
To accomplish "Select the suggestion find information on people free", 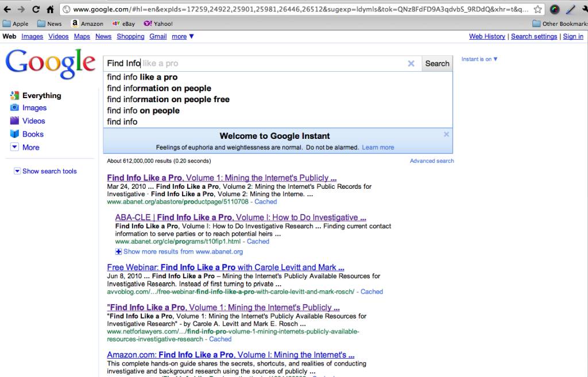I will (168, 99).
